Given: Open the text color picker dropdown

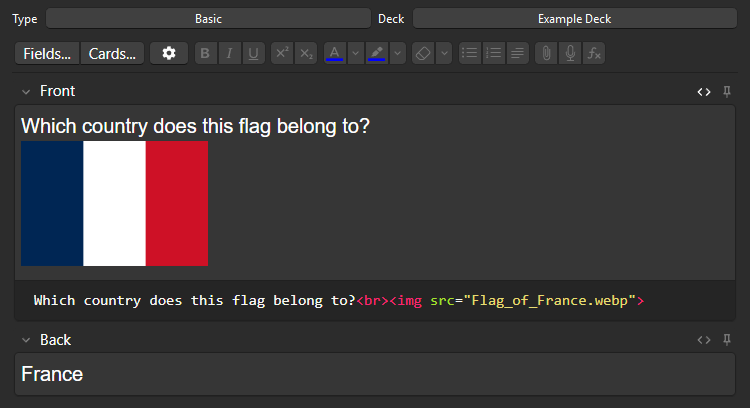Looking at the screenshot, I should click(x=355, y=53).
